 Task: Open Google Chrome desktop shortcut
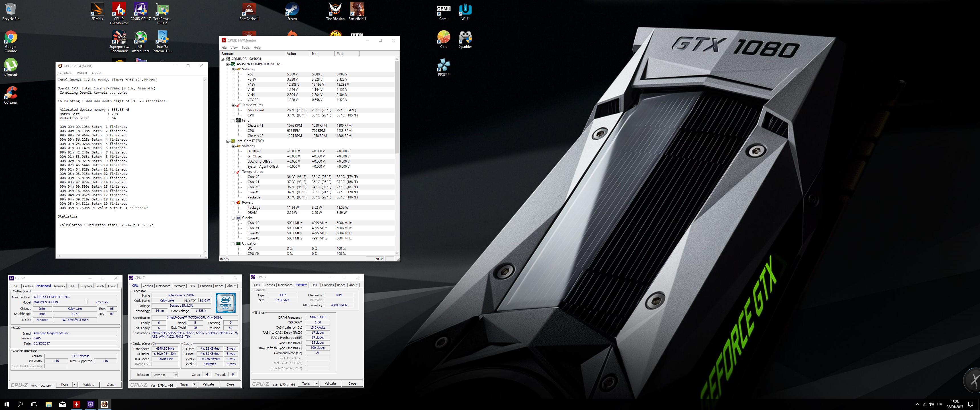[x=11, y=42]
